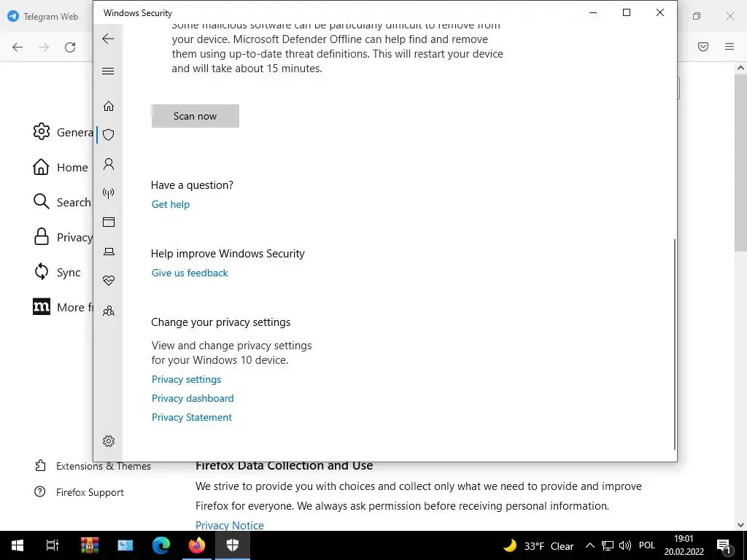Viewport: 747px width, 560px height.
Task: Open Windows Security settings gear
Action: [x=109, y=441]
